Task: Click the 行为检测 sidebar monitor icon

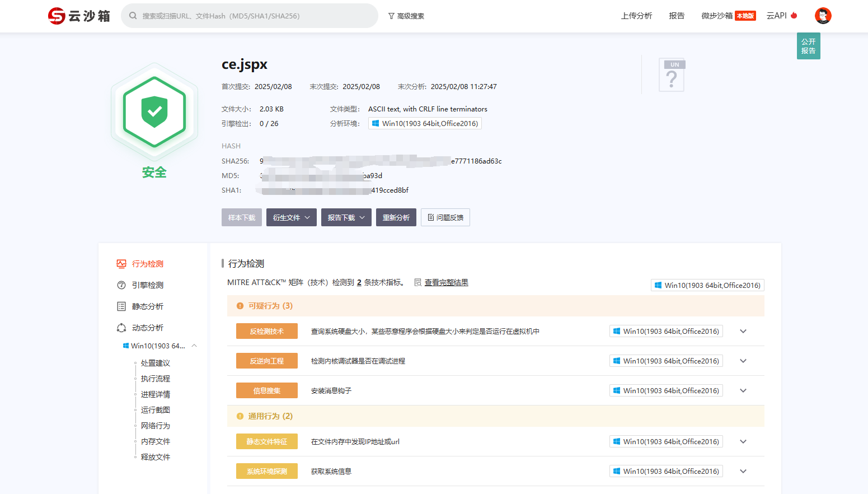Action: (x=121, y=264)
